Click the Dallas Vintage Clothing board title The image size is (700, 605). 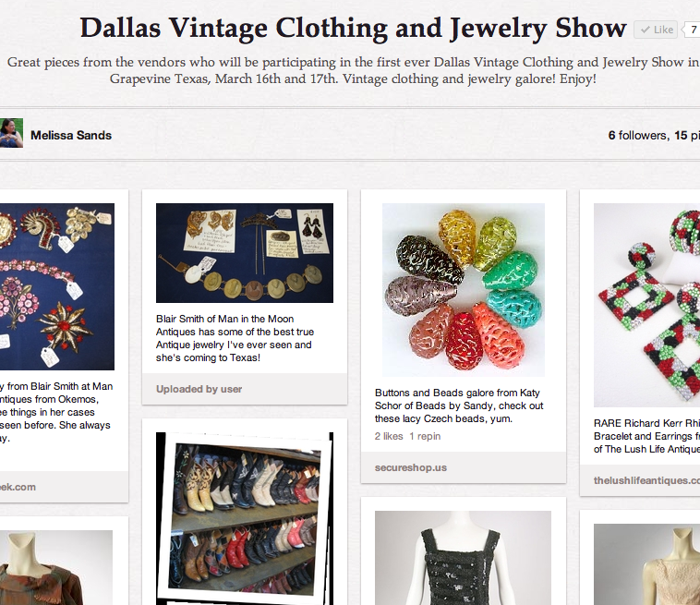pyautogui.click(x=353, y=28)
